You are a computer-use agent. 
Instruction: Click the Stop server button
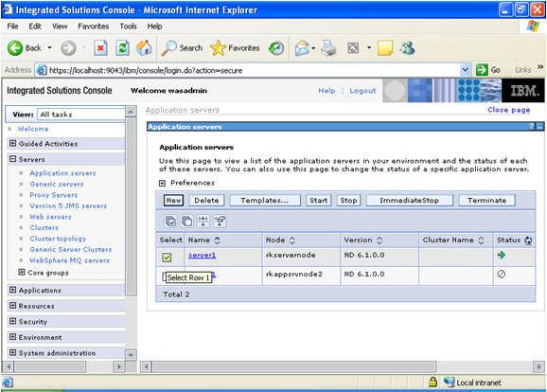348,201
